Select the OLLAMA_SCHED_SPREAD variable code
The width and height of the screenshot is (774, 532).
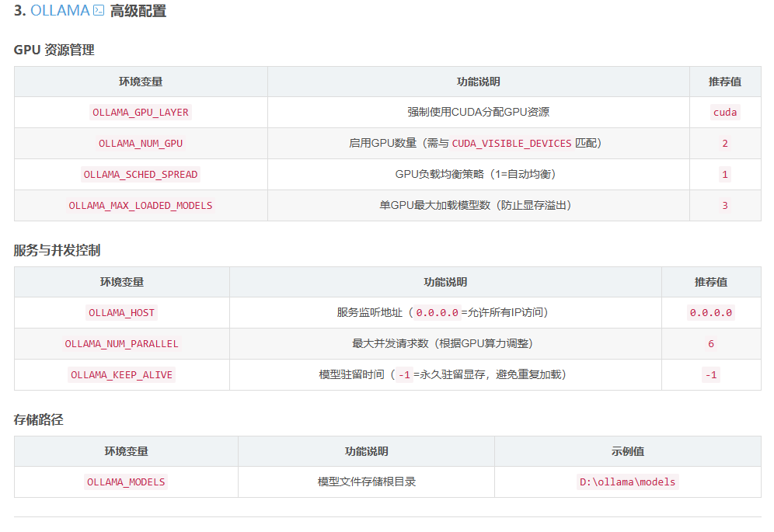click(x=141, y=175)
